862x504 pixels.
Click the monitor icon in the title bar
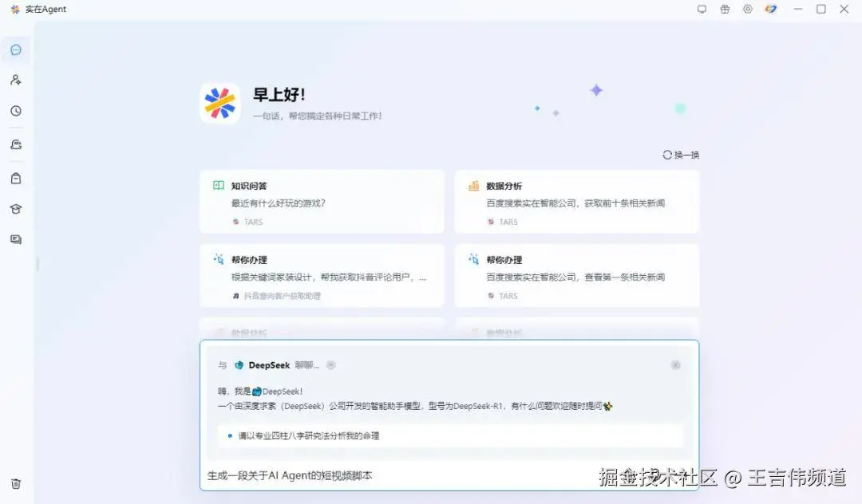point(702,9)
